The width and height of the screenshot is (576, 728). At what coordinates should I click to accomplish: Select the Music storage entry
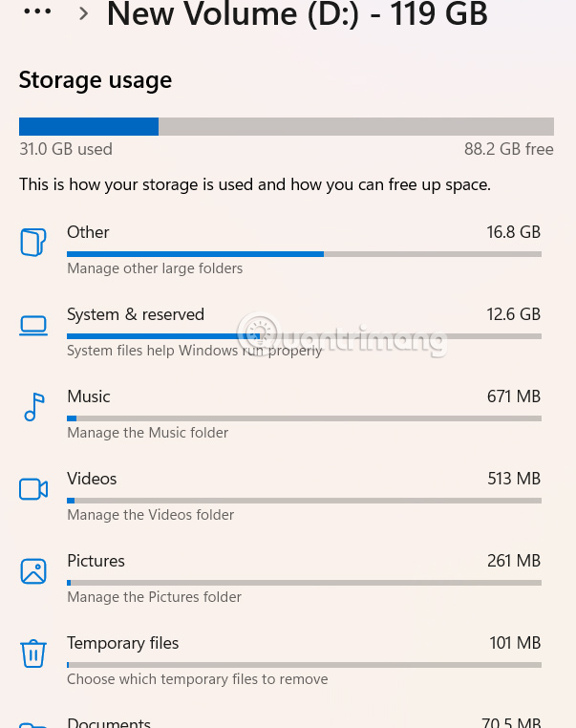89,396
